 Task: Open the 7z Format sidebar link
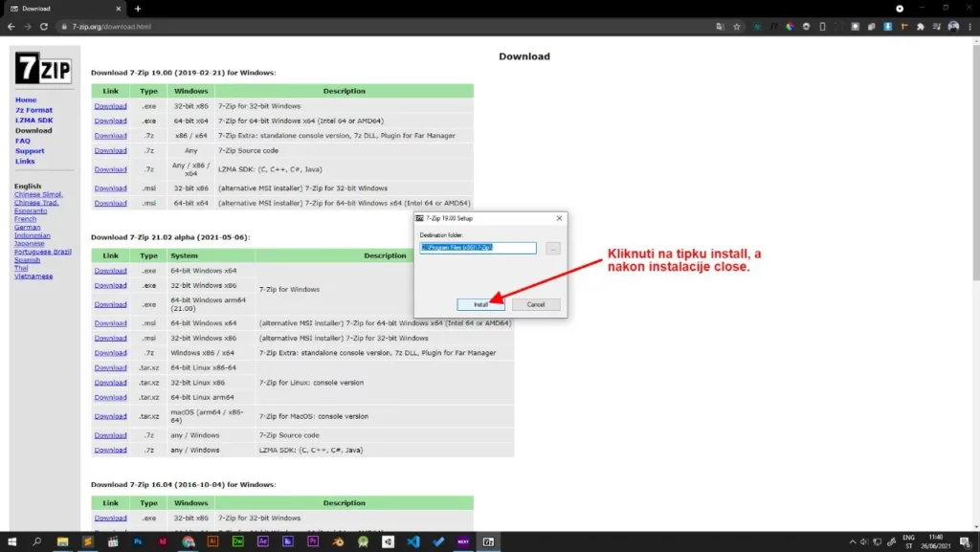coord(33,110)
